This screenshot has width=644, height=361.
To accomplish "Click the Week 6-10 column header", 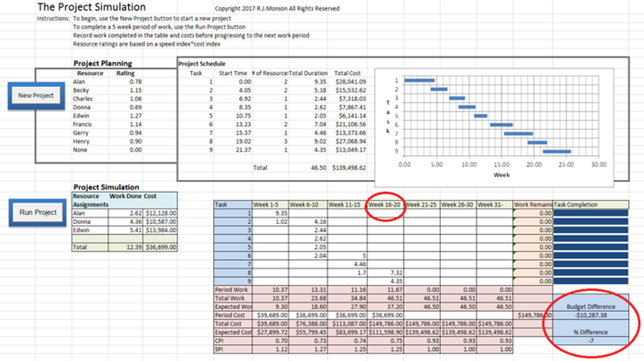I will pyautogui.click(x=308, y=204).
